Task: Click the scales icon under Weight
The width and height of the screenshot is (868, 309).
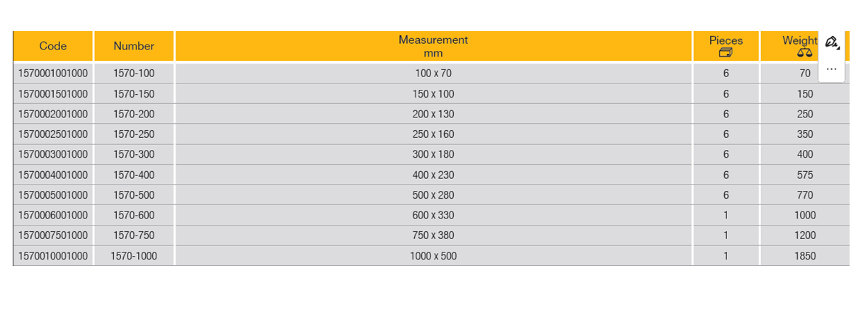Action: (804, 52)
